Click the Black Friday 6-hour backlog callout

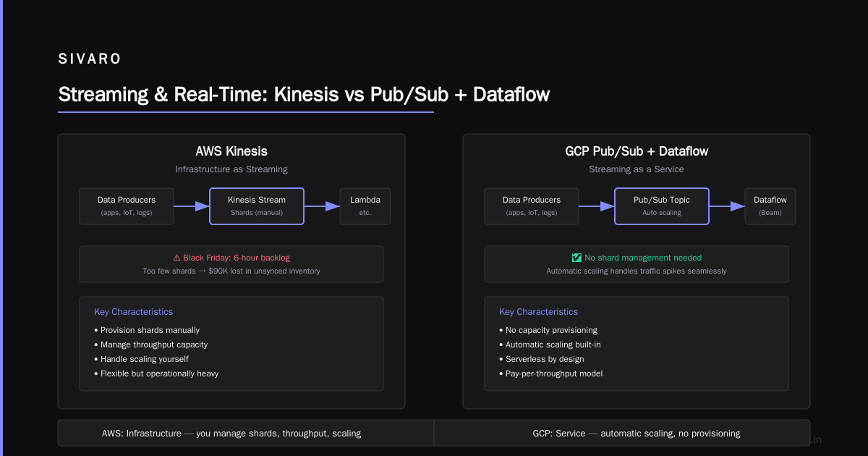click(231, 264)
